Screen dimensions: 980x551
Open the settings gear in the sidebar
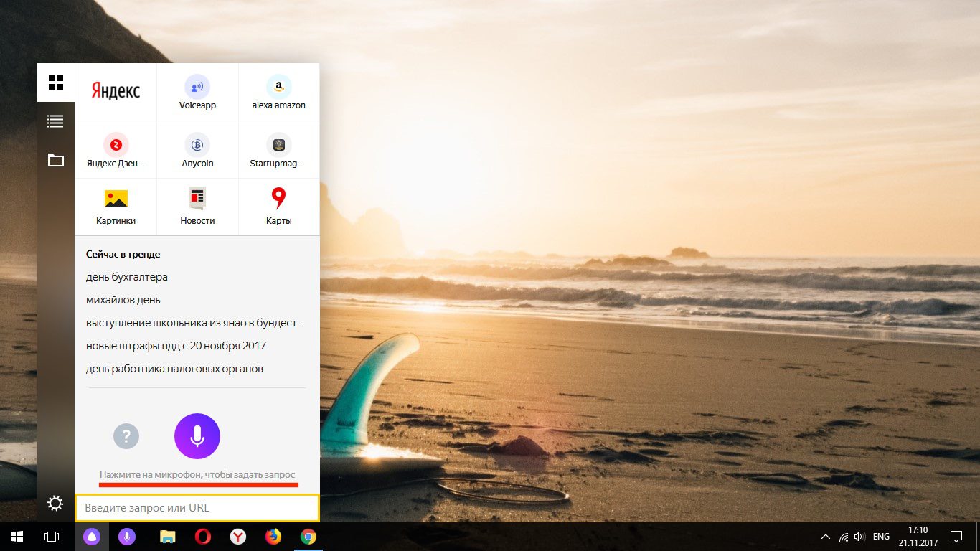55,504
